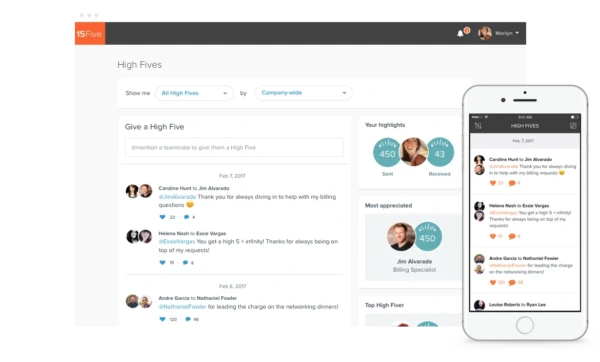
Task: Expand the Marilyn account menu arrow
Action: pyautogui.click(x=517, y=33)
